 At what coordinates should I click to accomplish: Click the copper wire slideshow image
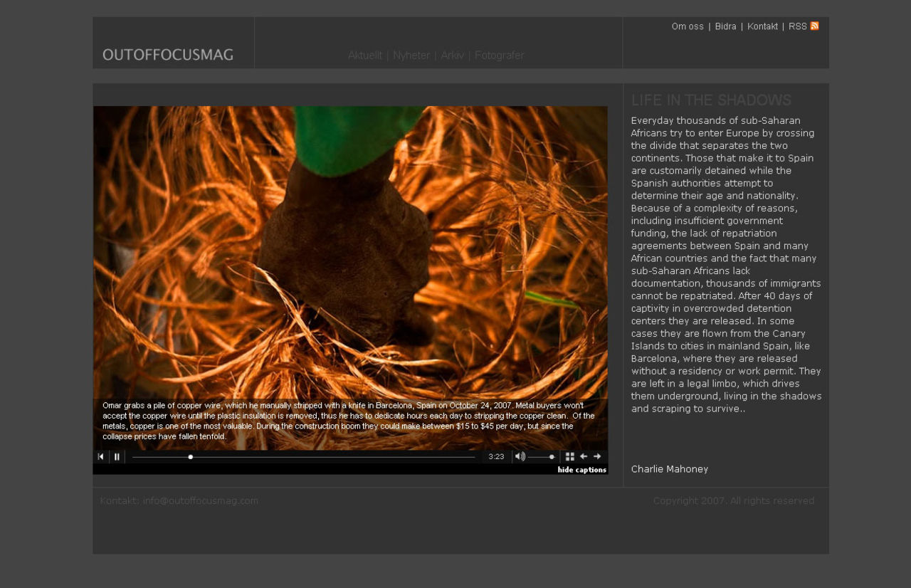click(350, 249)
